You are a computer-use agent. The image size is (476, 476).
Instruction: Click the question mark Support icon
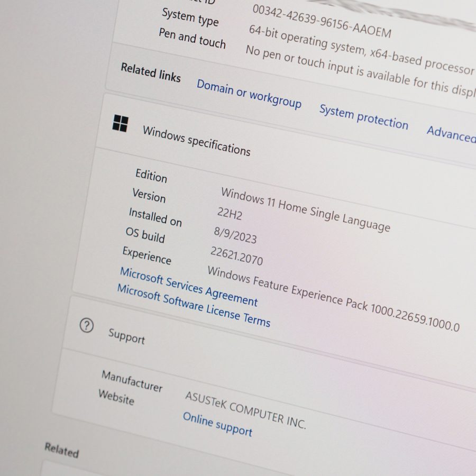[x=87, y=326]
